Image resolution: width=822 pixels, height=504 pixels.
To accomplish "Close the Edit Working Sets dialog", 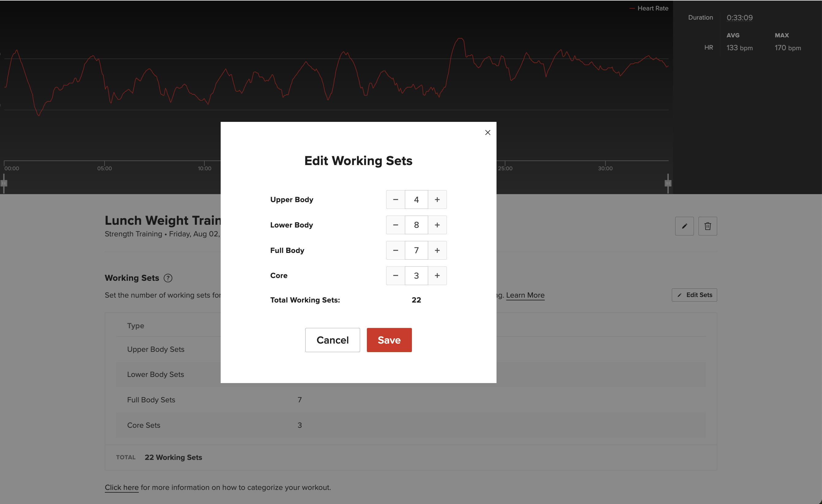I will pyautogui.click(x=487, y=132).
